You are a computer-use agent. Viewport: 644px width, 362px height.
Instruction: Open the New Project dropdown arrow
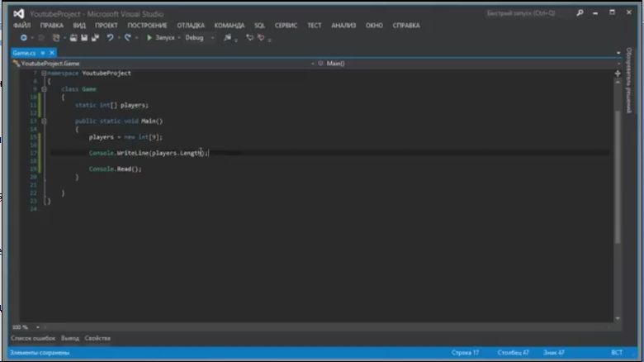[64, 38]
